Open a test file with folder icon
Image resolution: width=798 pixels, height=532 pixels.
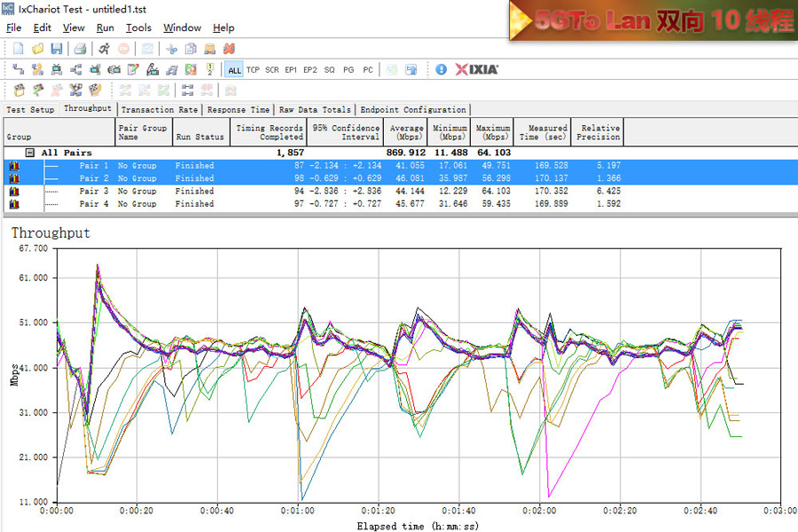pos(37,49)
